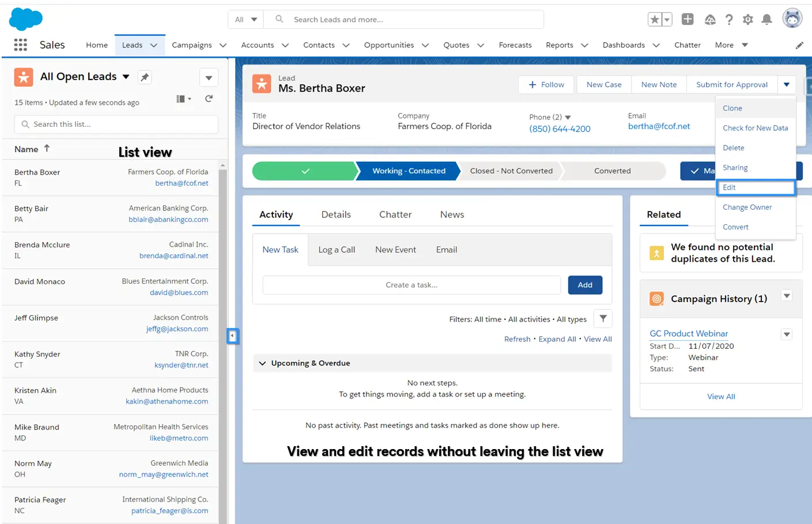This screenshot has width=812, height=524.
Task: Click the Create a task input
Action: 411,285
